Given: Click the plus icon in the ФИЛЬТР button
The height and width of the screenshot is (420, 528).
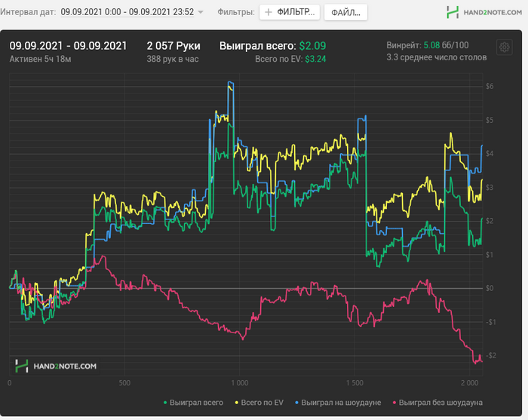Looking at the screenshot, I should point(269,13).
